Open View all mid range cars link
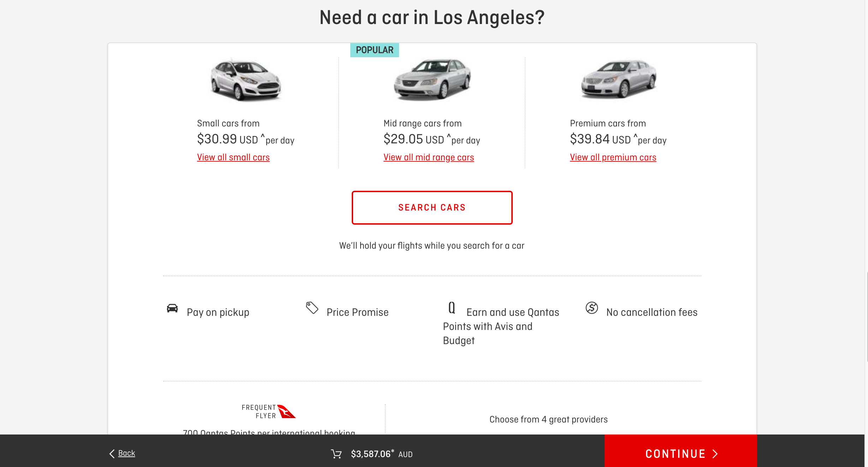This screenshot has height=467, width=868. (x=429, y=157)
